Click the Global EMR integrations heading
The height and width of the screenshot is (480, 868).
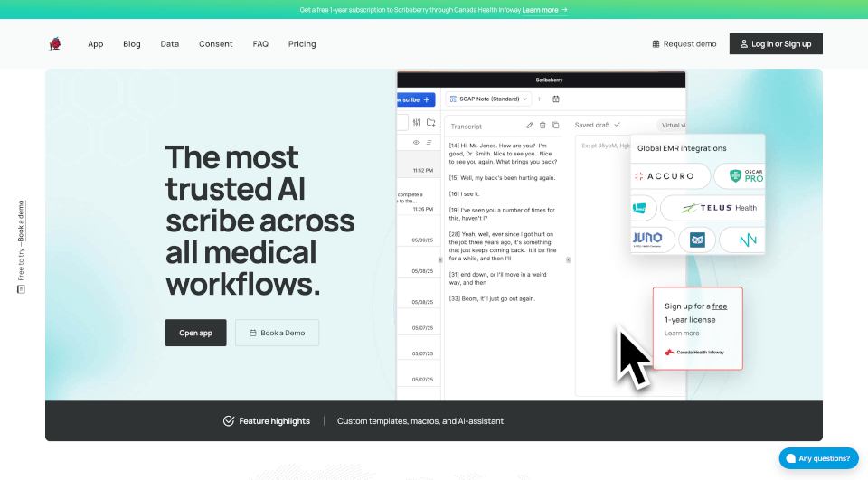point(682,148)
